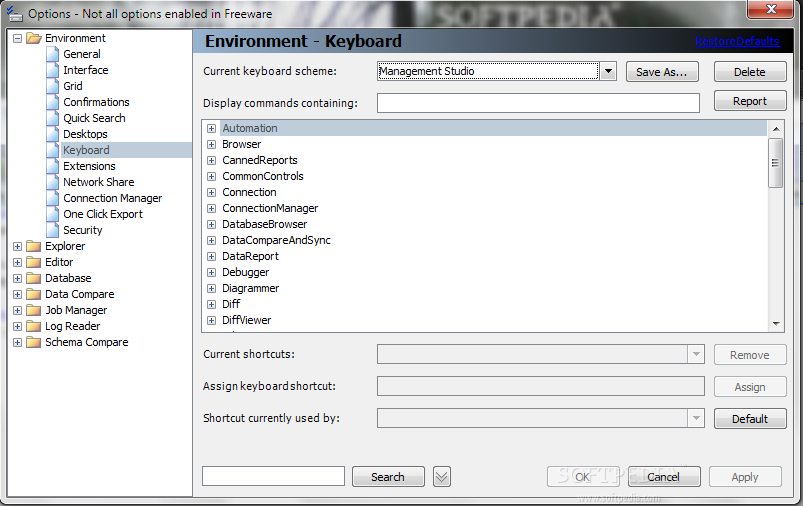This screenshot has height=506, width=803.
Task: Click the Display commands containing field
Action: [x=538, y=103]
